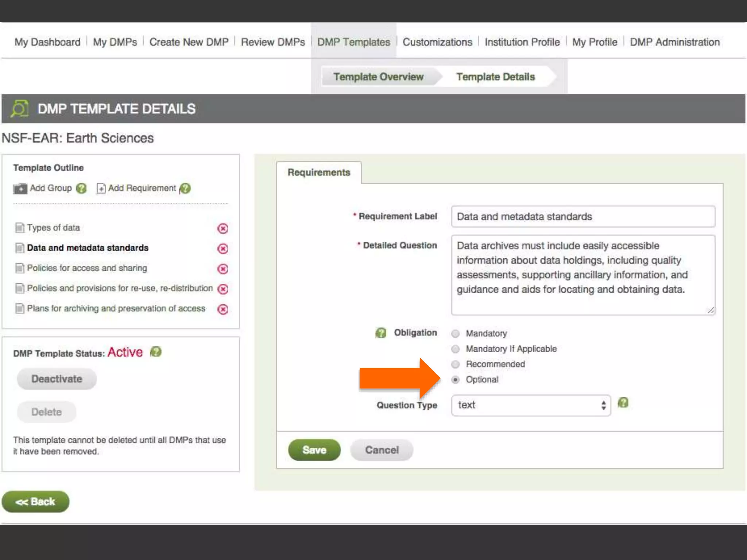Click the Add Requirement plus icon
The width and height of the screenshot is (747, 560).
[x=101, y=188]
